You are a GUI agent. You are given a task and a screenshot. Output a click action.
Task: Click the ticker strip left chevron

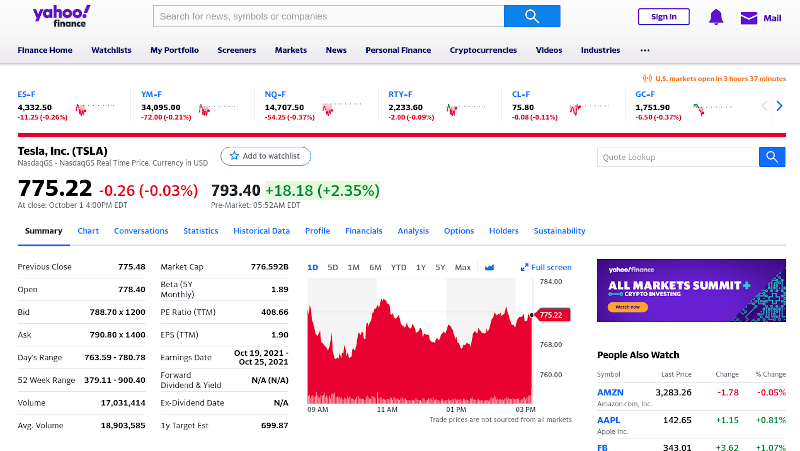(764, 106)
